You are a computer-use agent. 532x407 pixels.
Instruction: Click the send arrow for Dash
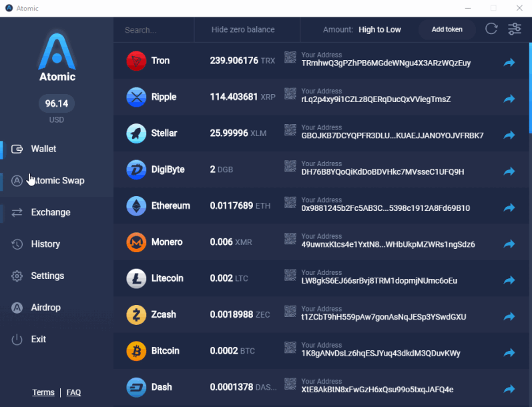pyautogui.click(x=509, y=389)
